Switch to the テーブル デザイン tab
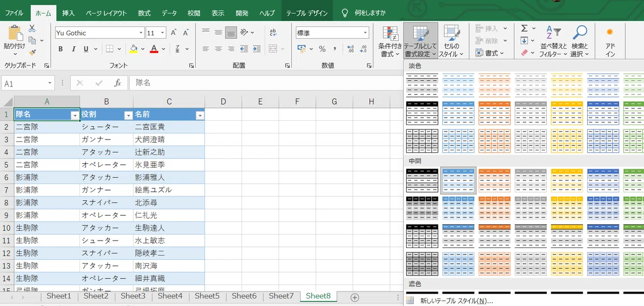Image resolution: width=644 pixels, height=306 pixels. click(307, 12)
